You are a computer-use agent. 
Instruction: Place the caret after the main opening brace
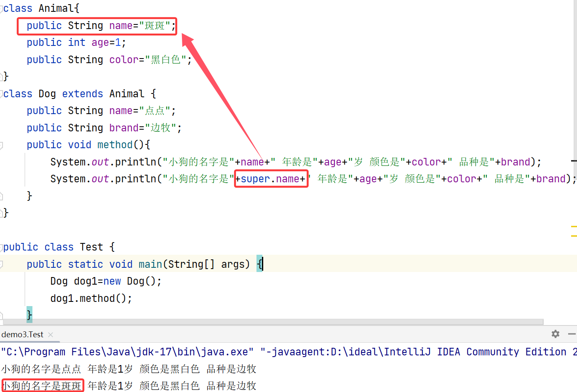pyautogui.click(x=263, y=264)
